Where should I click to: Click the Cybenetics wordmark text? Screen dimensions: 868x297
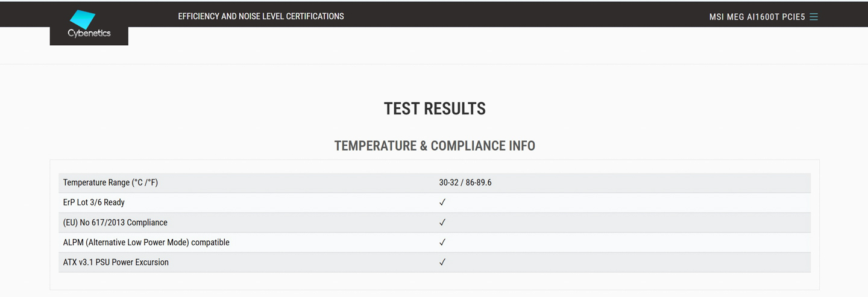click(x=89, y=34)
